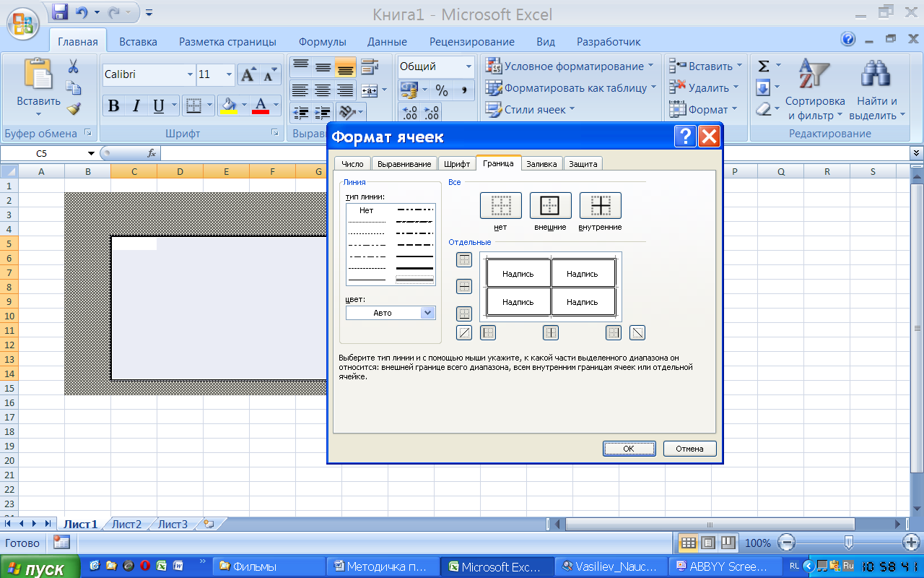Open Стили ячеек dropdown
The width and height of the screenshot is (924, 578).
pos(530,110)
